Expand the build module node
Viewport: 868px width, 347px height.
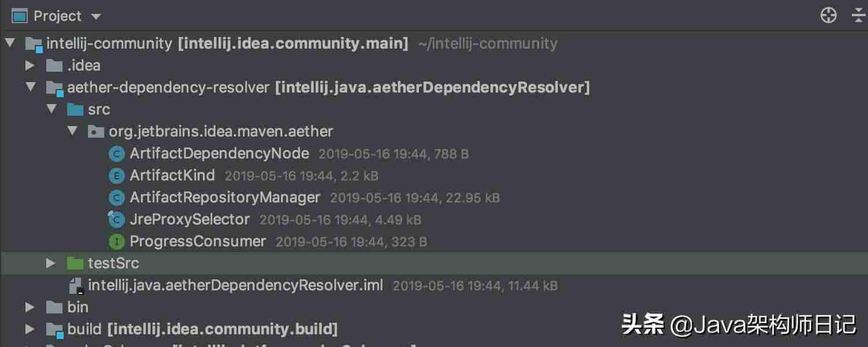[x=30, y=329]
